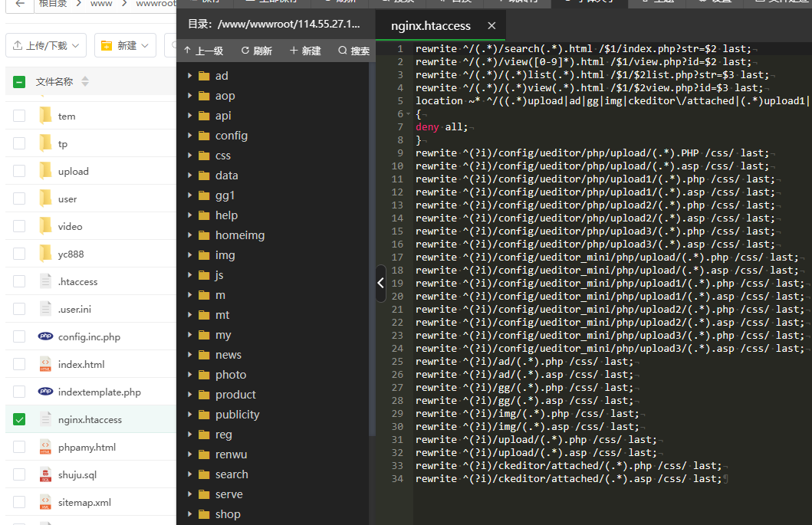
Task: Click the XML icon next to sitemap.xml
Action: pos(45,502)
